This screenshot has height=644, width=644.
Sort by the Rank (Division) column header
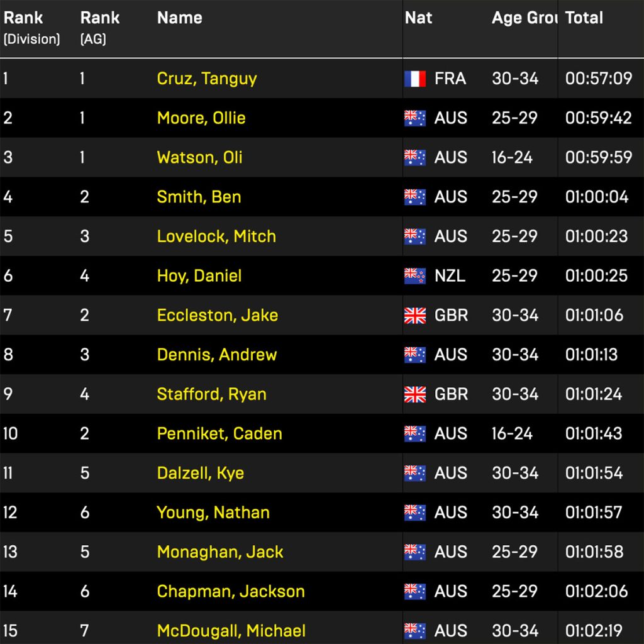[32, 28]
